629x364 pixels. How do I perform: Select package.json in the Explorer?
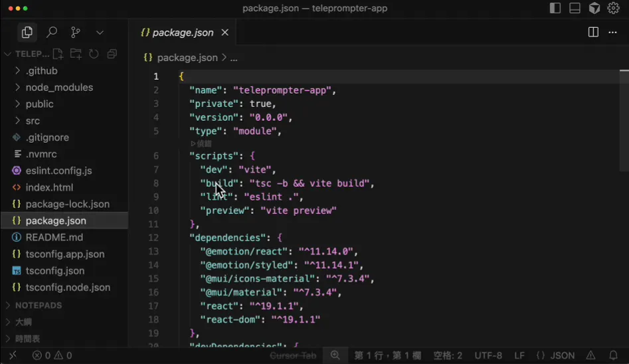coord(64,221)
